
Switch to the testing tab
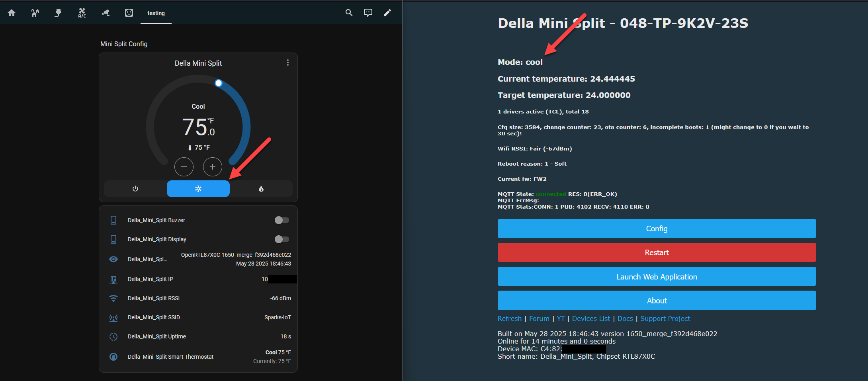(156, 13)
